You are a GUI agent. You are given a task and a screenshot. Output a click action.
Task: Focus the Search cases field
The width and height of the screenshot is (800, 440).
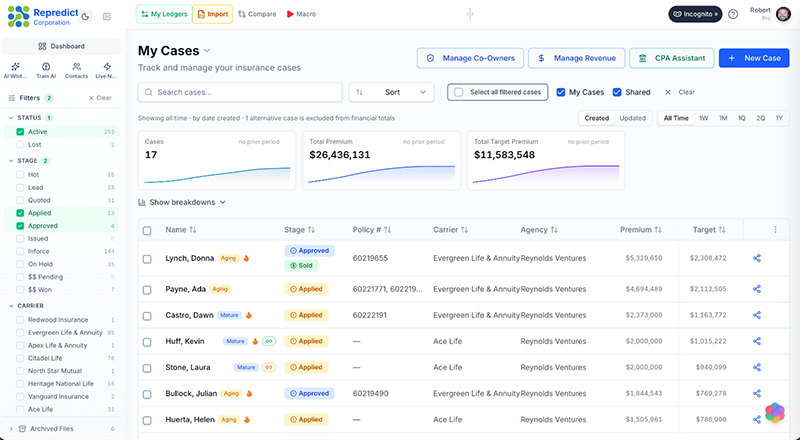tap(240, 92)
